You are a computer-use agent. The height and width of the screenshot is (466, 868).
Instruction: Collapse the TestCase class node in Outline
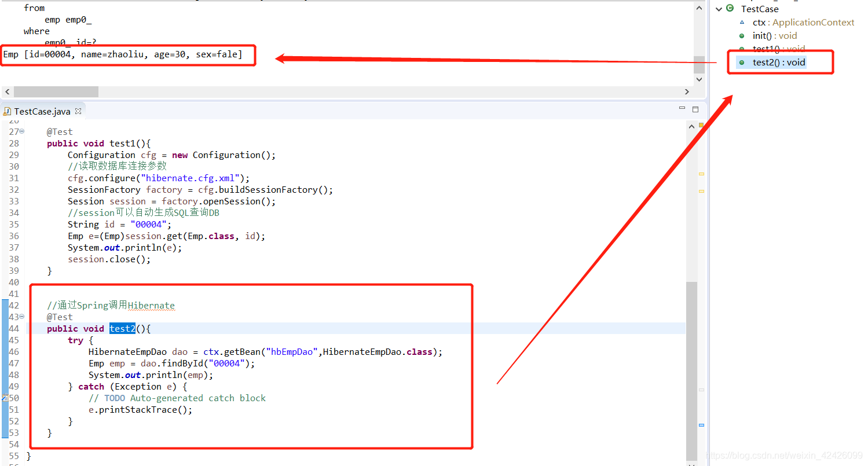click(719, 9)
